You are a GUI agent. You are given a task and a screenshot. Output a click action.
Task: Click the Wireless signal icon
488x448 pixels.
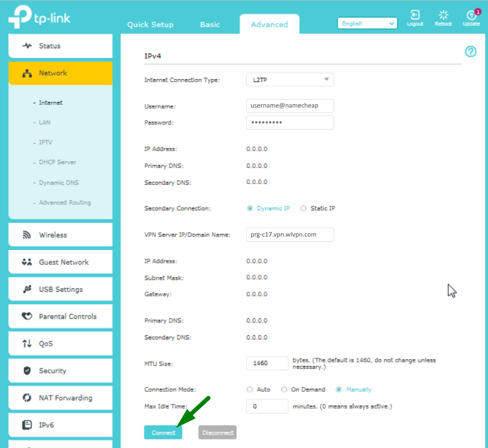coord(27,235)
